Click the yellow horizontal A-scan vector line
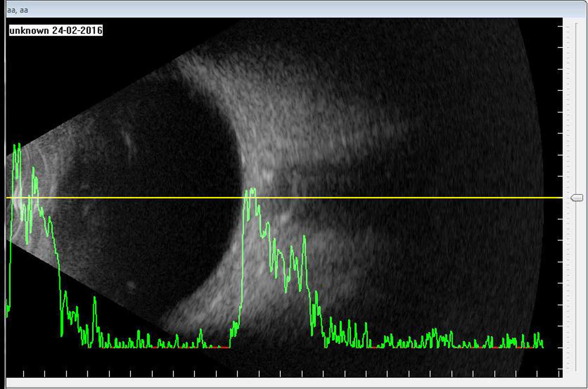 [366, 198]
